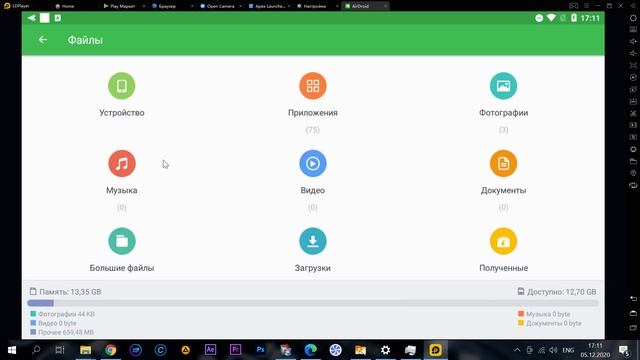Click the Память: 13,35 GB label

click(65, 292)
